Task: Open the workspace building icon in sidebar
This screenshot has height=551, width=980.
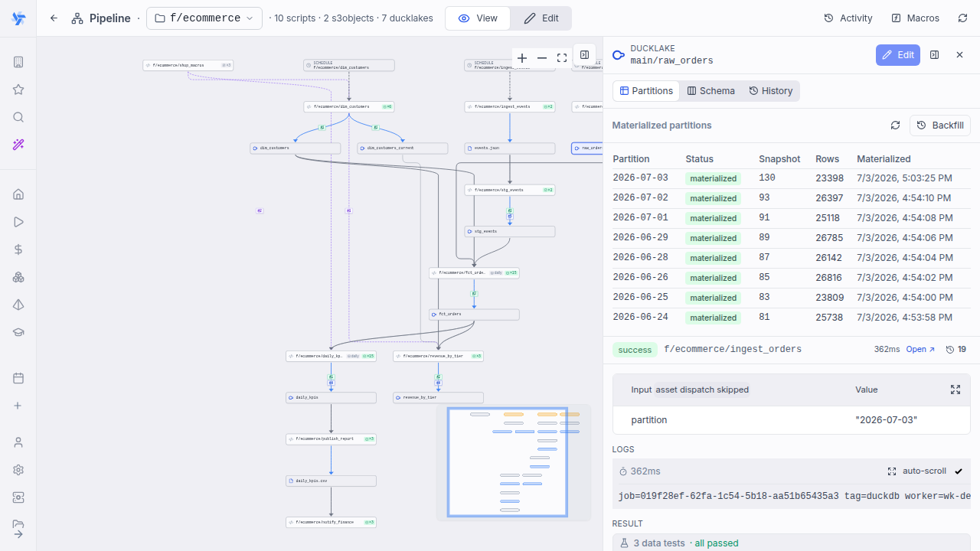Action: click(x=18, y=62)
